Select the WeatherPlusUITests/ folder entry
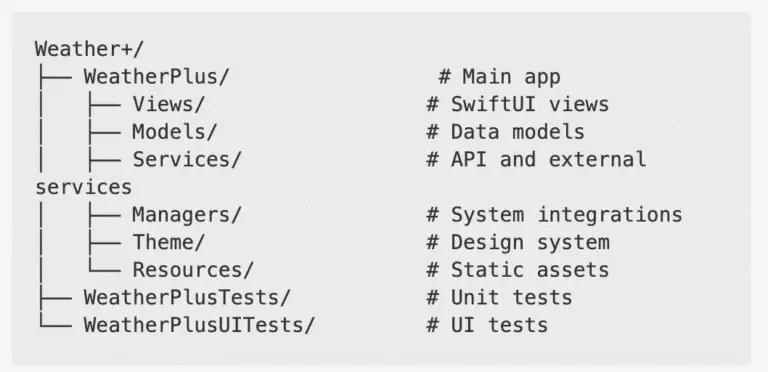This screenshot has width=768, height=372. coord(199,325)
